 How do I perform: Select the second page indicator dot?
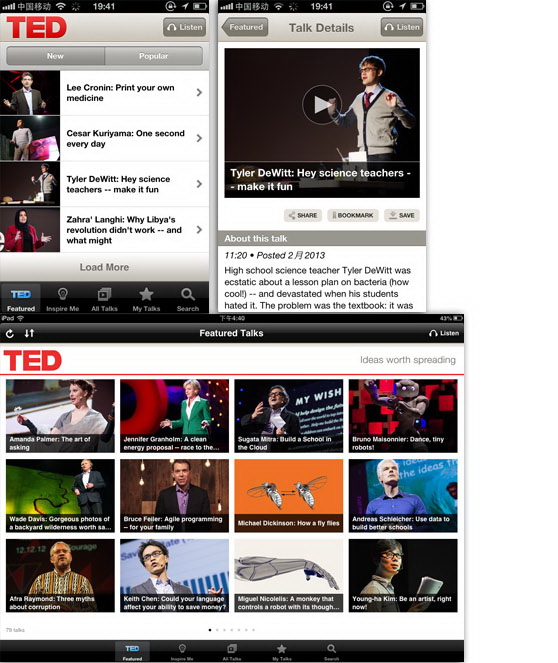point(217,630)
